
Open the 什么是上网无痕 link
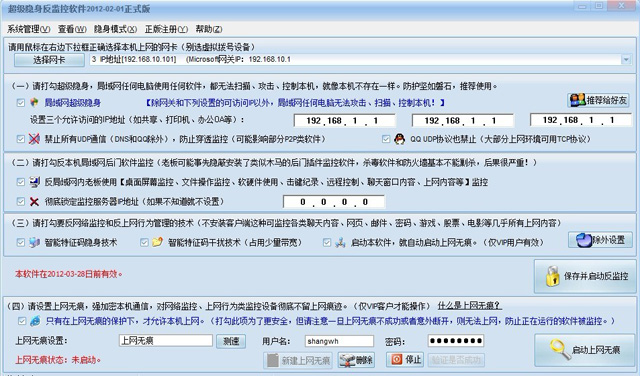470,306
